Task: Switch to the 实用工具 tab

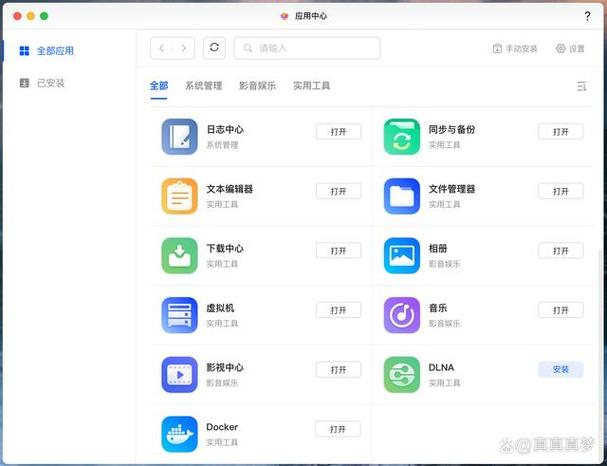Action: click(x=312, y=86)
